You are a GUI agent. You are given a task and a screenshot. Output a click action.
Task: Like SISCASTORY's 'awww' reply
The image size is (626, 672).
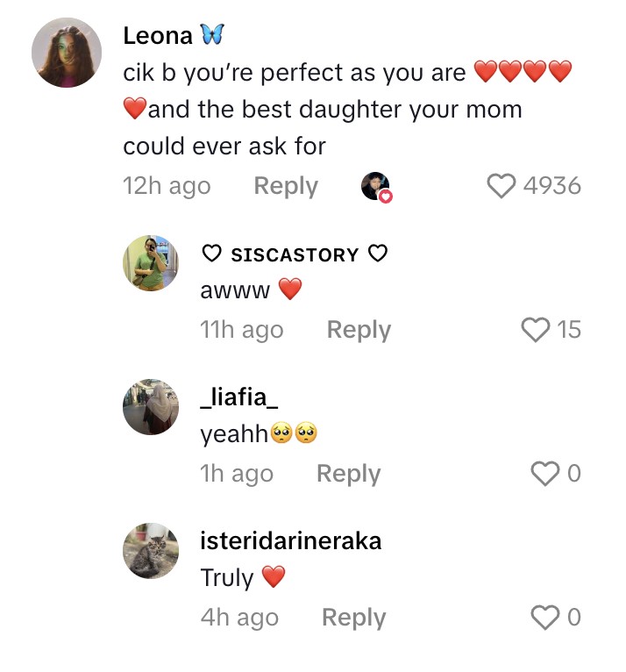pos(535,330)
